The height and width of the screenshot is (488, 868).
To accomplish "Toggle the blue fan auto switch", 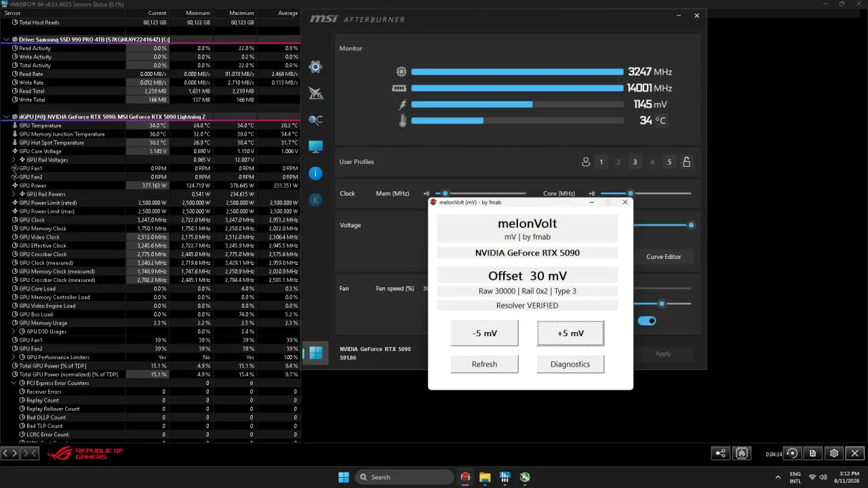I will click(x=647, y=321).
